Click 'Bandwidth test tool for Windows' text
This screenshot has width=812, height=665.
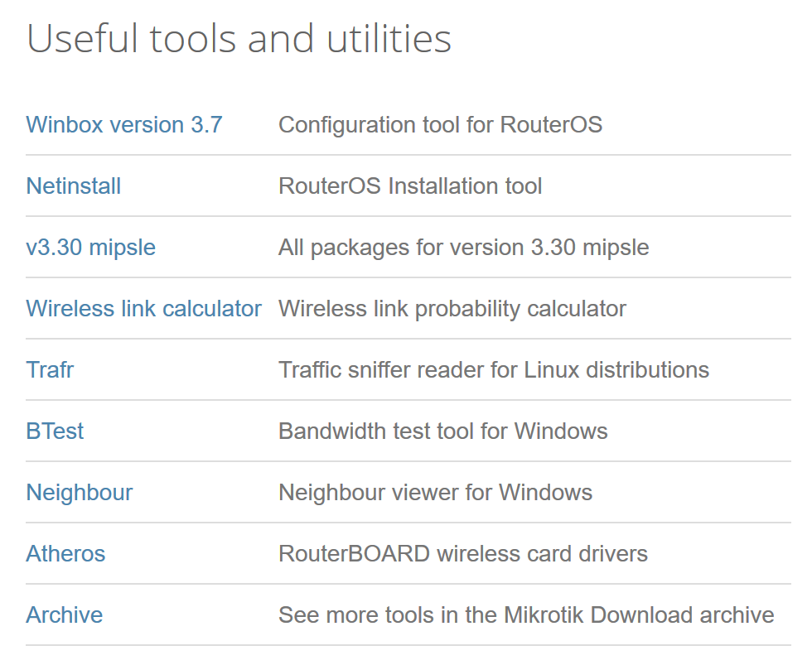click(443, 431)
